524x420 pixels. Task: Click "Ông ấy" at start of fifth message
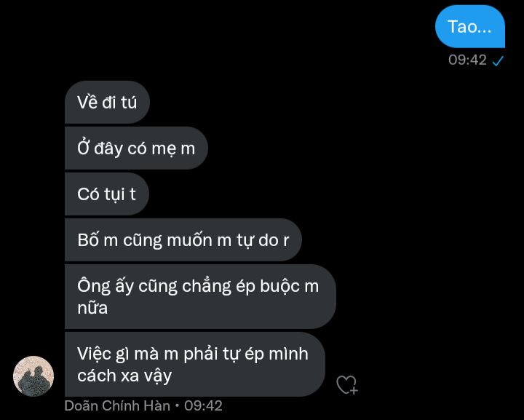[x=106, y=287]
